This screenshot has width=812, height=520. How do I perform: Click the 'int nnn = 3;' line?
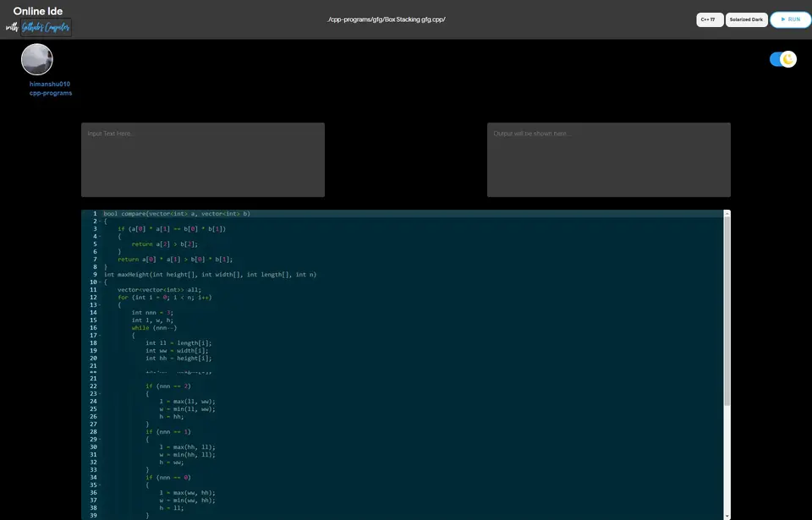[152, 313]
